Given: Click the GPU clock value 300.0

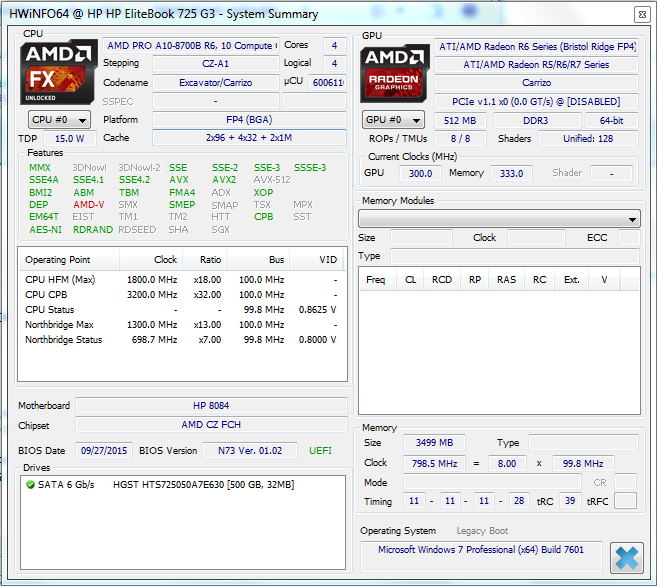Looking at the screenshot, I should [x=420, y=173].
